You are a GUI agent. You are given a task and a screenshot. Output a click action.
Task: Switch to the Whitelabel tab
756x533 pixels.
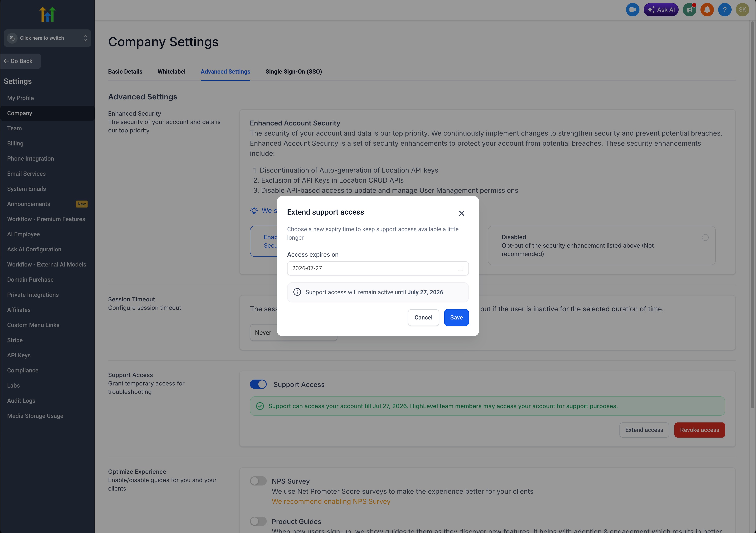pos(171,71)
